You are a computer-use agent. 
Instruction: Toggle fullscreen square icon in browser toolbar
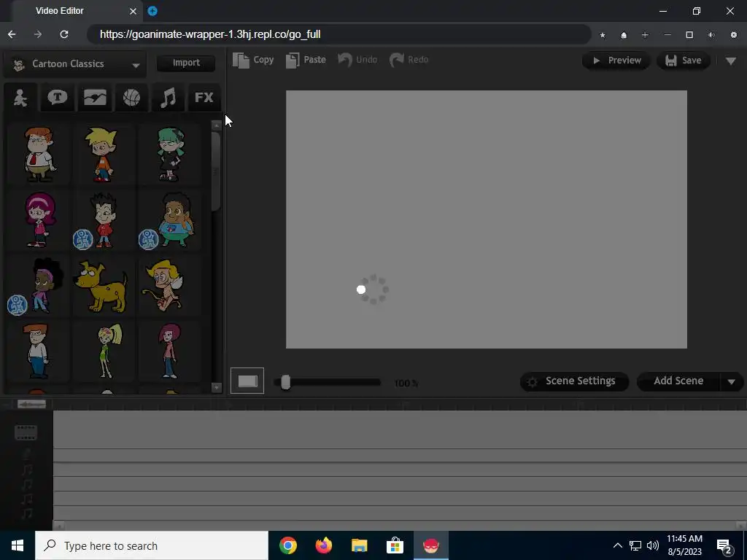pyautogui.click(x=689, y=35)
